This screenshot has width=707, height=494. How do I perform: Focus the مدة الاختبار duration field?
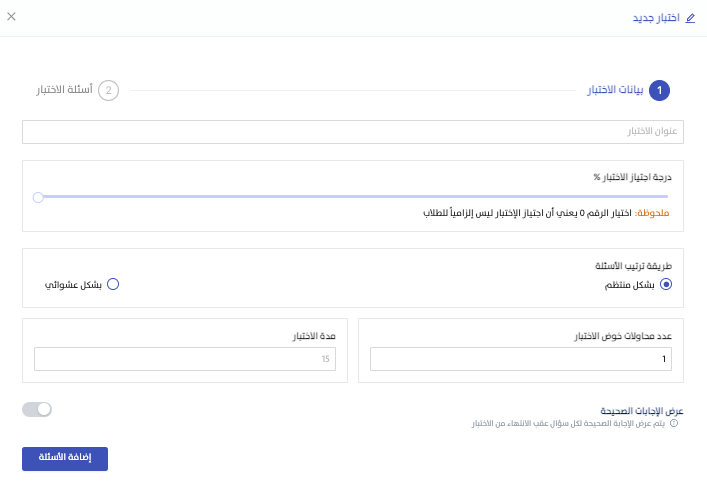tap(185, 359)
